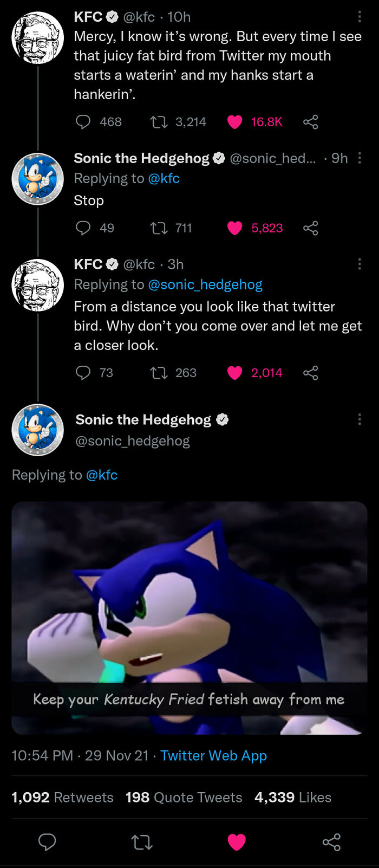Share the bottom Sonic tweet
Image resolution: width=379 pixels, height=868 pixels.
pyautogui.click(x=331, y=842)
